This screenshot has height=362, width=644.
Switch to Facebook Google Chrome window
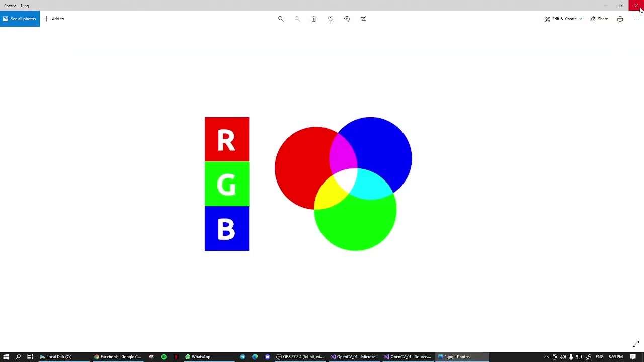118,357
